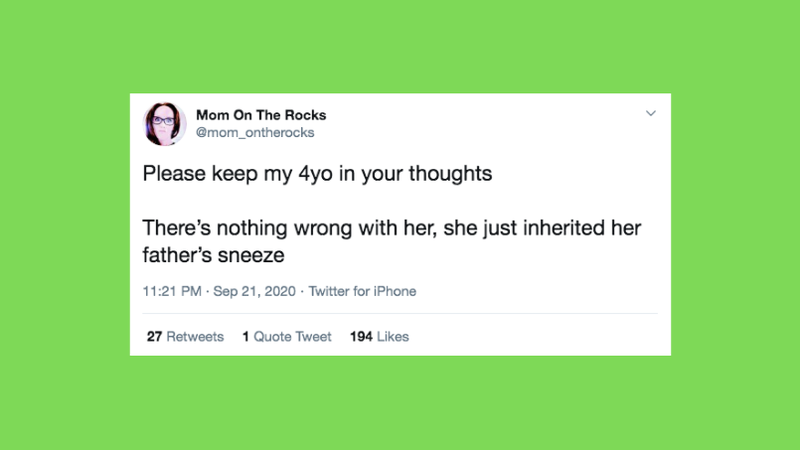Click the bold number 194 beside Likes
800x450 pixels.
361,337
